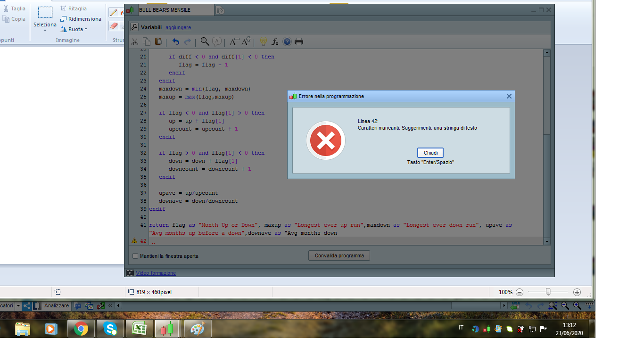
Task: Click the red error X icon in the dialog
Action: click(326, 140)
